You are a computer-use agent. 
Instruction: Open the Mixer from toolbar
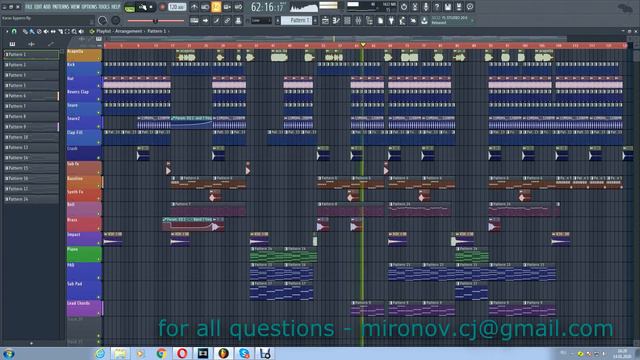tap(358, 20)
